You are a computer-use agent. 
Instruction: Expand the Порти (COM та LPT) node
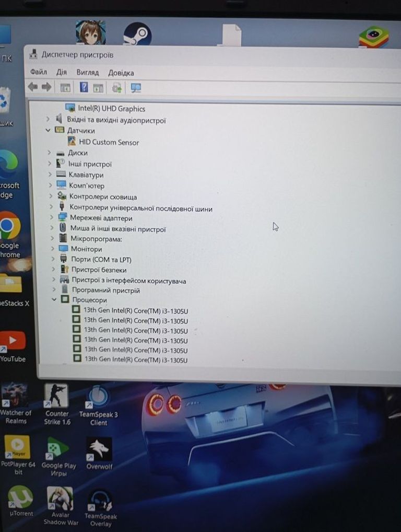coord(53,259)
